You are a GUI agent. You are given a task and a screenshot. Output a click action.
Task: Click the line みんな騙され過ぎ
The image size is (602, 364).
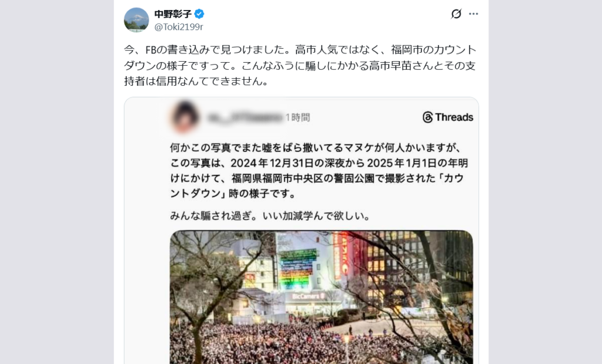271,216
